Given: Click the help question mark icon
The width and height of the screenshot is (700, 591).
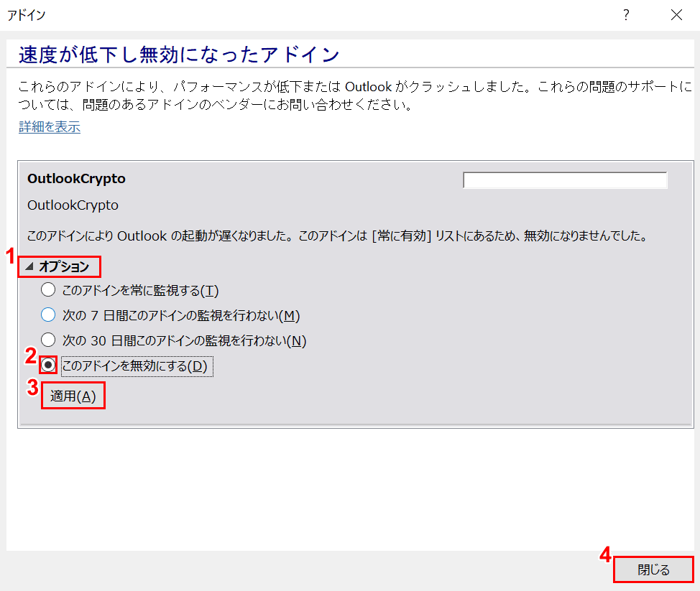Looking at the screenshot, I should point(627,15).
